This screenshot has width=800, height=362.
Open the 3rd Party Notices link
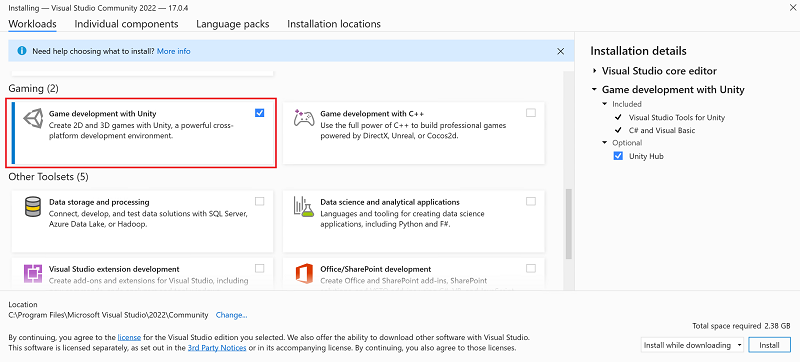(217, 348)
